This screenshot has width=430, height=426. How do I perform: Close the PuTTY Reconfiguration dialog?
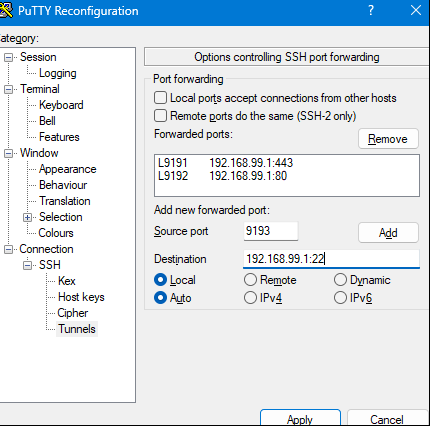416,10
